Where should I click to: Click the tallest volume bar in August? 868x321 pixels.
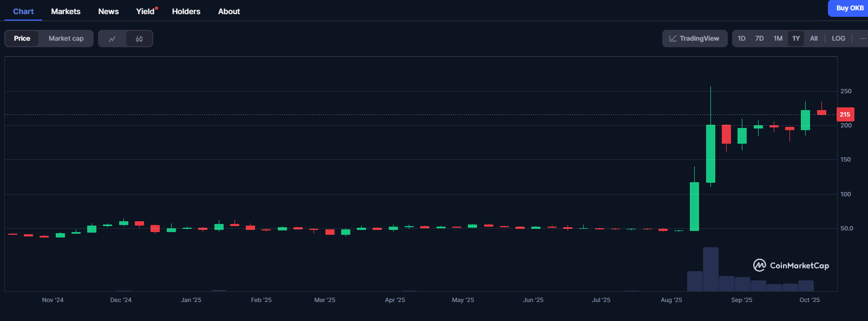pyautogui.click(x=710, y=269)
